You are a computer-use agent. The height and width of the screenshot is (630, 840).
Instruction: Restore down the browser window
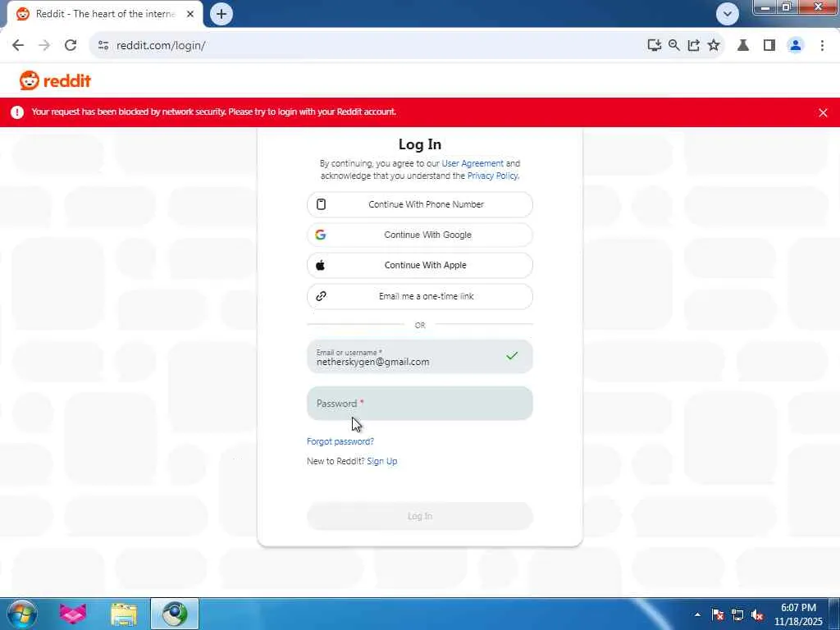(787, 7)
